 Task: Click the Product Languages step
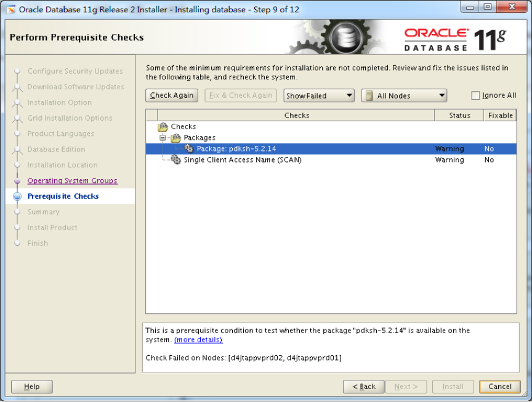61,134
